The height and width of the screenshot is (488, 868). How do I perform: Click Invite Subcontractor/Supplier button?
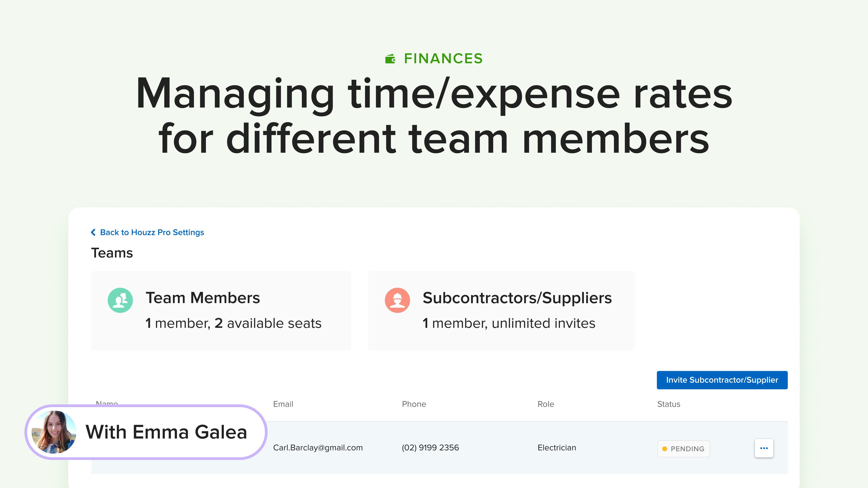tap(722, 380)
